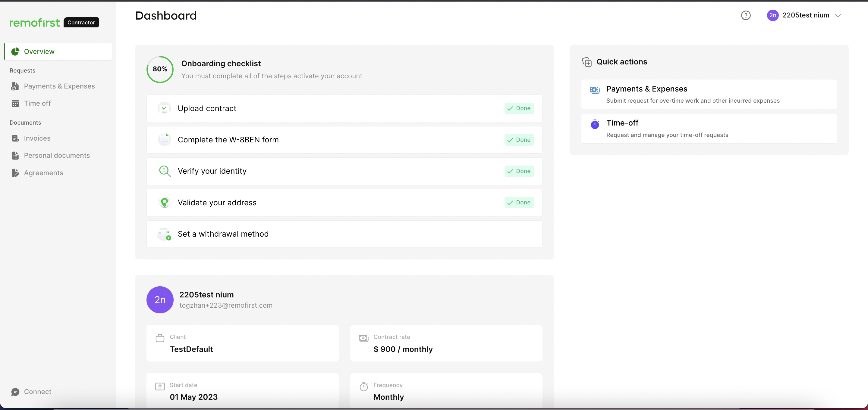Click the Personal documents file icon
Viewport: 868px width, 410px height.
click(15, 156)
